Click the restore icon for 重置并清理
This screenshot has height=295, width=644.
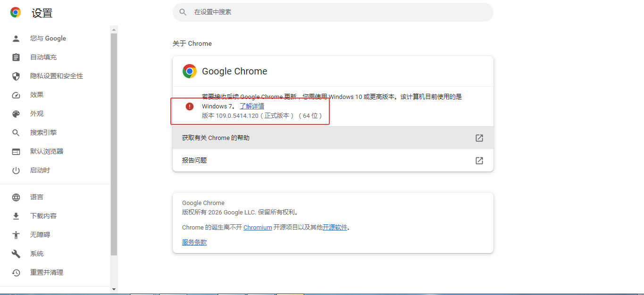point(16,273)
